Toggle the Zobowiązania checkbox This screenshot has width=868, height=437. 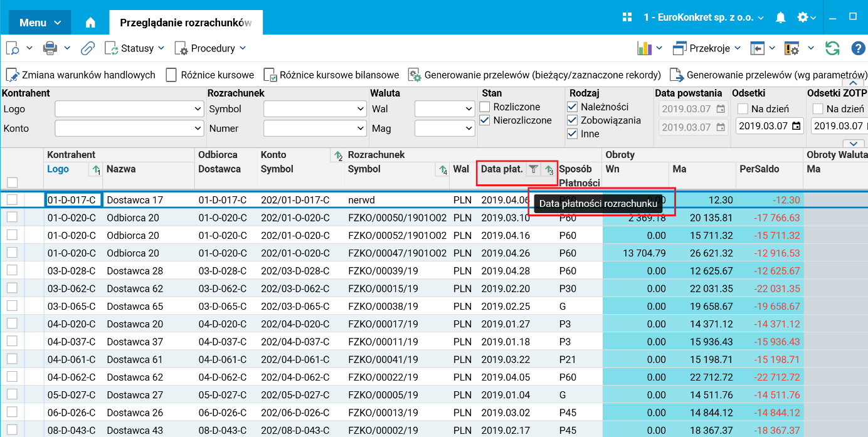click(x=572, y=120)
